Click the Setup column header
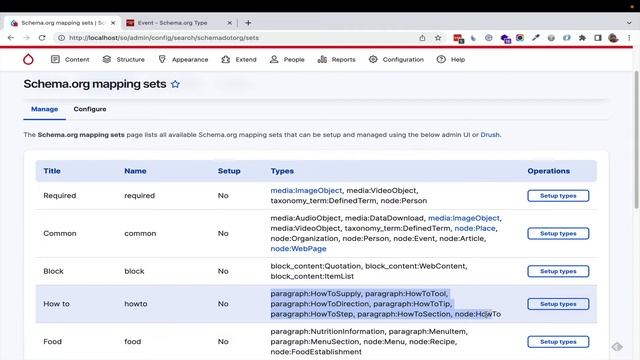 pyautogui.click(x=229, y=171)
